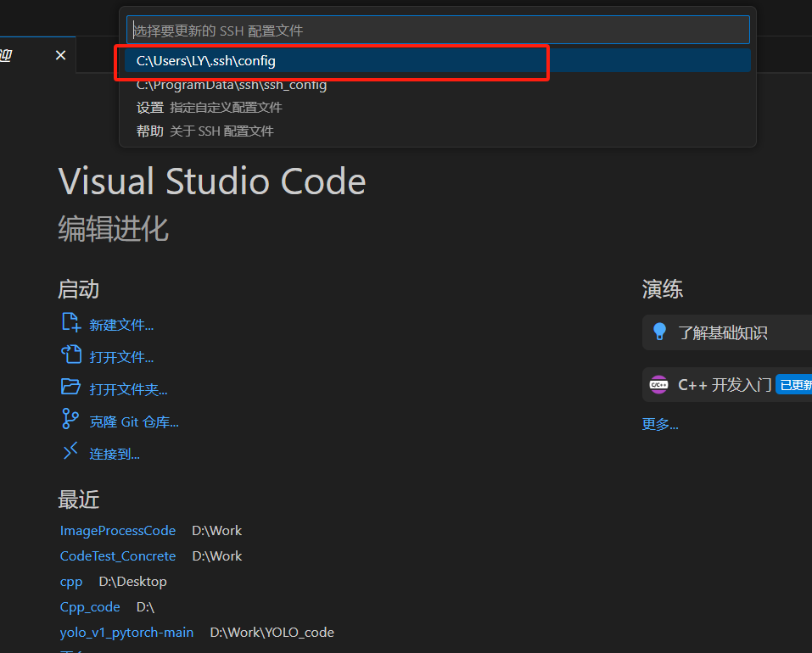Click the 打开文件夹... link
The image size is (812, 653).
(128, 389)
